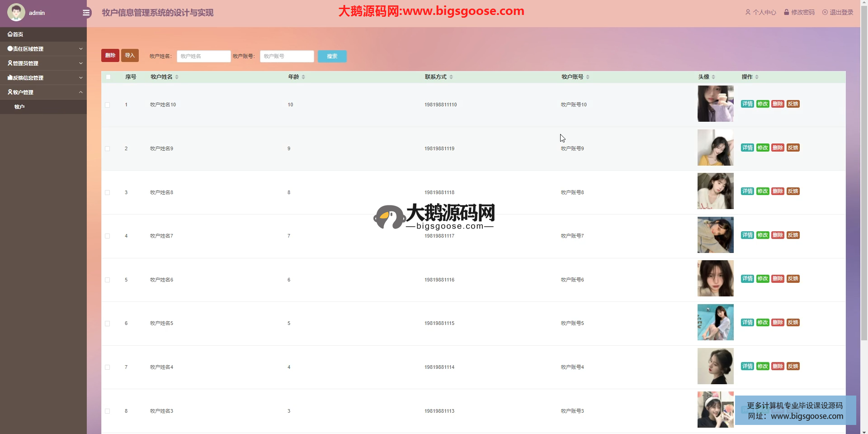Screen dimensions: 868x434
Task: Sort by 联系方式 column arrows
Action: point(451,77)
